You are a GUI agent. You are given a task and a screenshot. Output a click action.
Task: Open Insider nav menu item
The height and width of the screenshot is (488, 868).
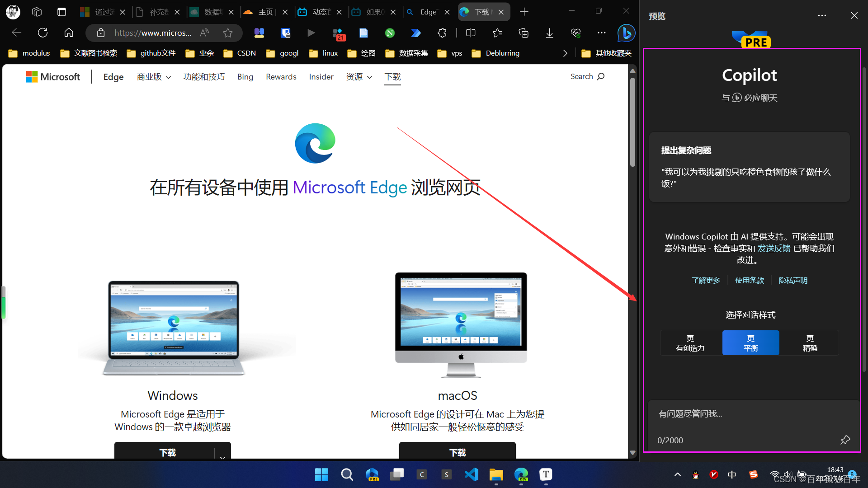tap(321, 77)
